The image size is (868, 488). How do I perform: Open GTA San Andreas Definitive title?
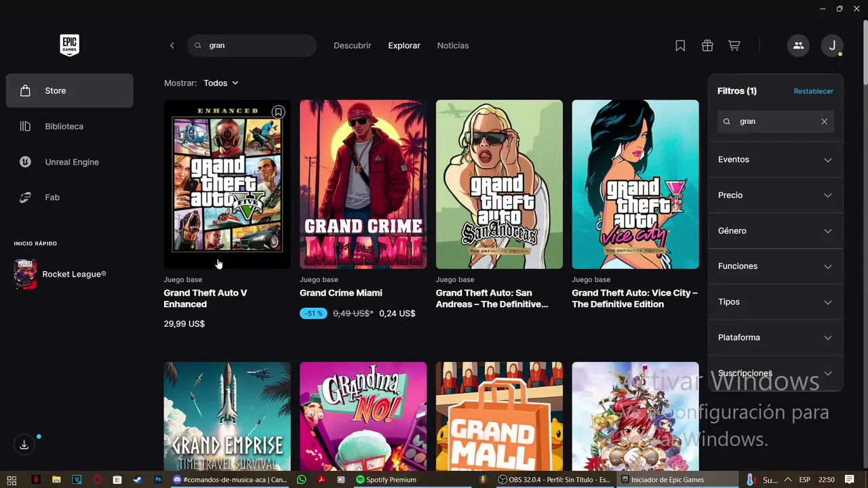point(492,298)
